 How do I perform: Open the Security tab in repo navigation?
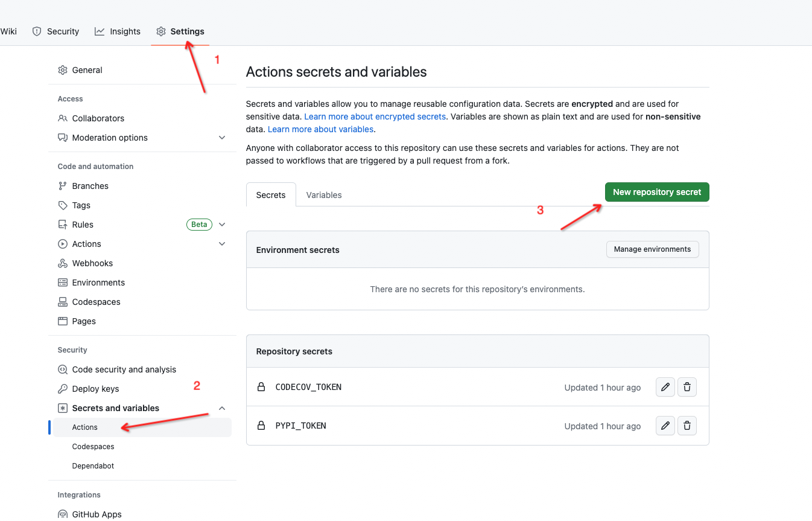point(56,31)
